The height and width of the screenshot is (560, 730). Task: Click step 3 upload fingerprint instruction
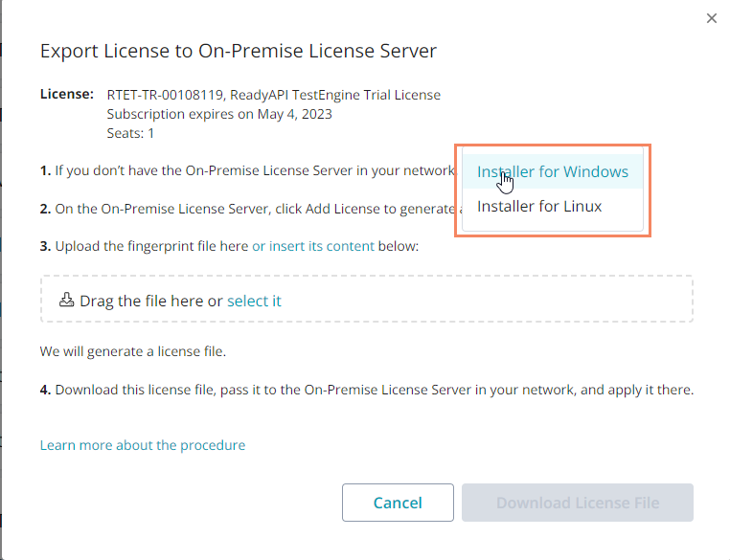click(144, 246)
